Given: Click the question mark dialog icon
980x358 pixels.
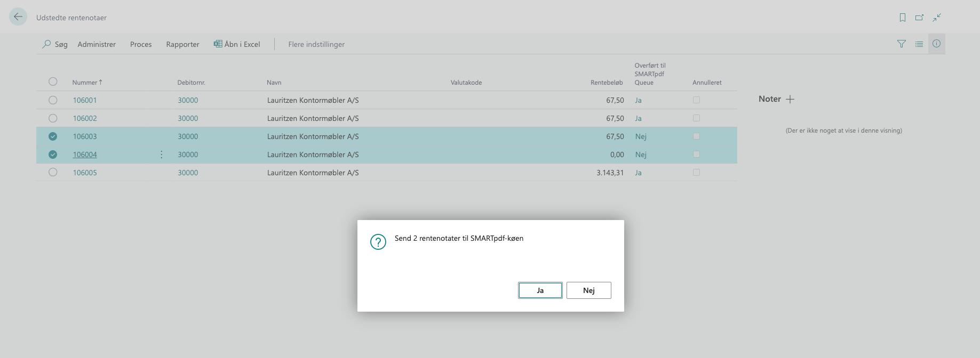Looking at the screenshot, I should tap(378, 242).
